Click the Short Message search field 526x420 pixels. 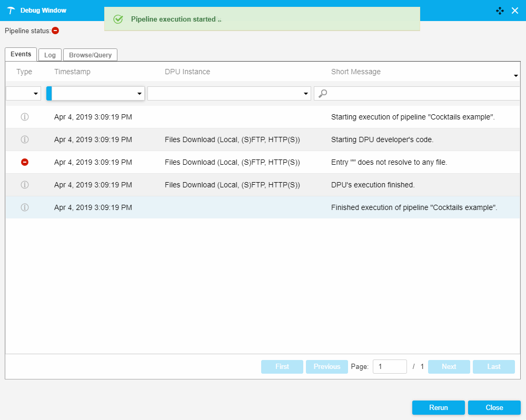(x=421, y=93)
